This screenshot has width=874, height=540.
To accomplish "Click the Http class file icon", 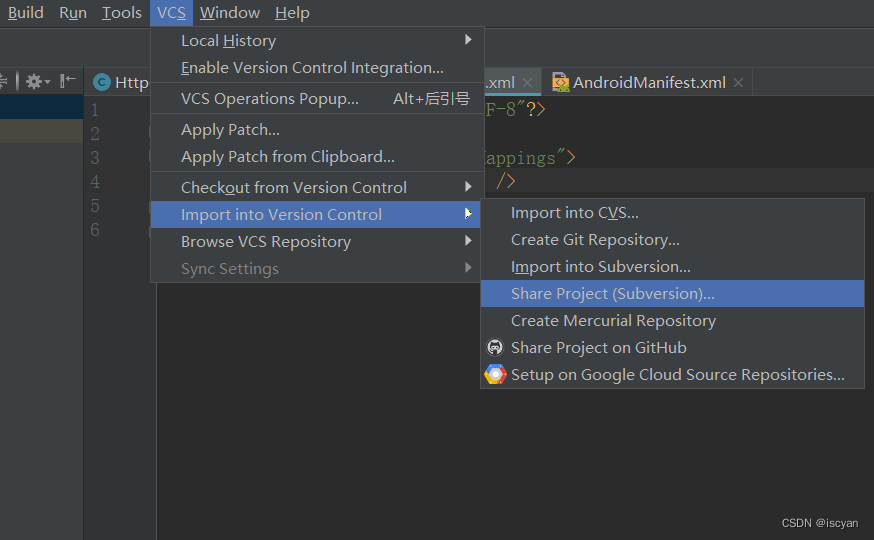I will click(x=101, y=83).
